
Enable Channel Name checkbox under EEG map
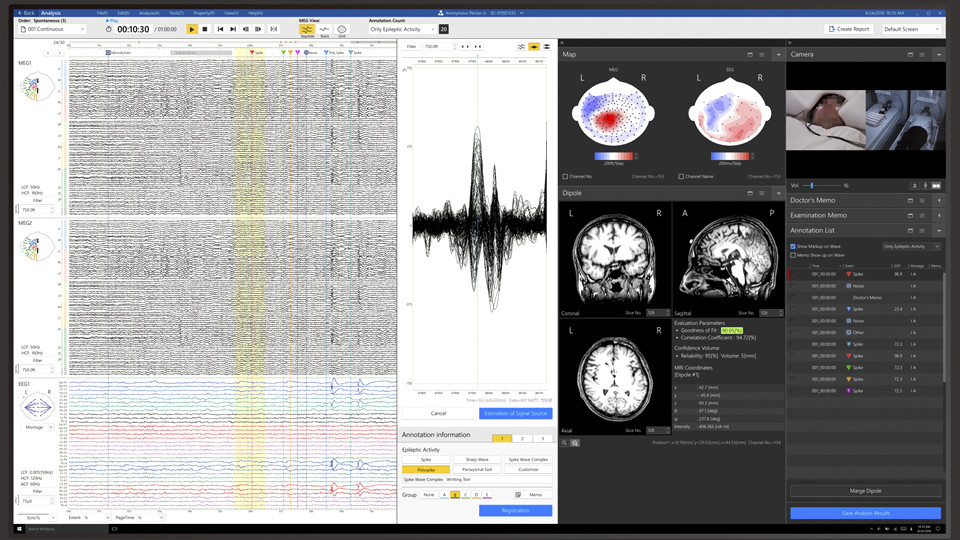click(682, 176)
